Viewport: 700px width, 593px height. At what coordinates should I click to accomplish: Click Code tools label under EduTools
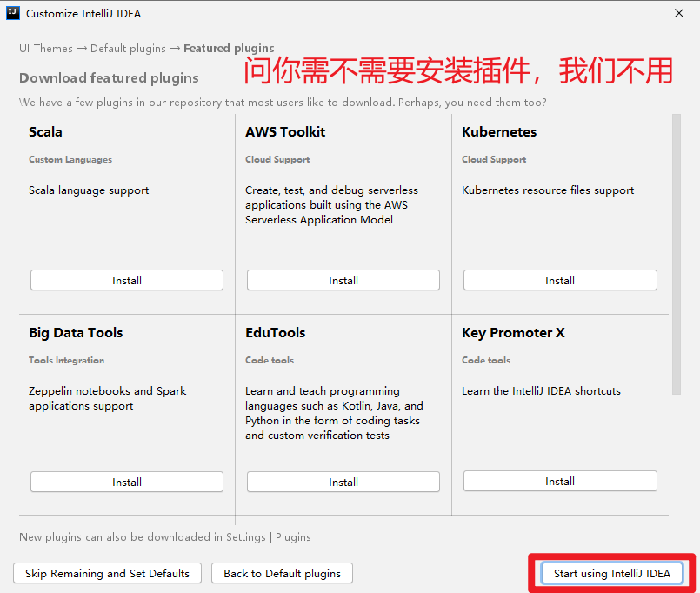coord(270,360)
